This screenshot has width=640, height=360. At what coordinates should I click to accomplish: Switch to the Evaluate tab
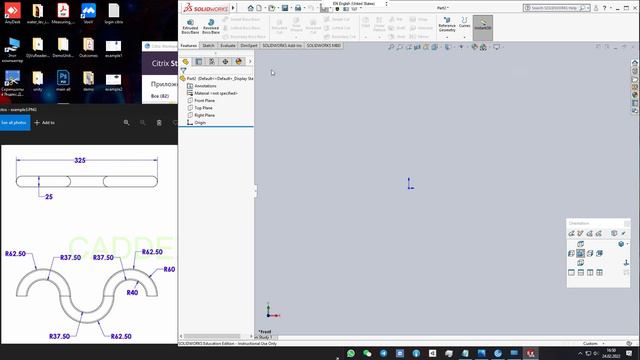click(x=227, y=46)
